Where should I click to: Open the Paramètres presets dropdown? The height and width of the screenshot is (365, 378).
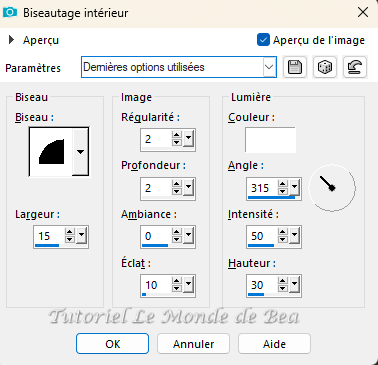[x=269, y=67]
